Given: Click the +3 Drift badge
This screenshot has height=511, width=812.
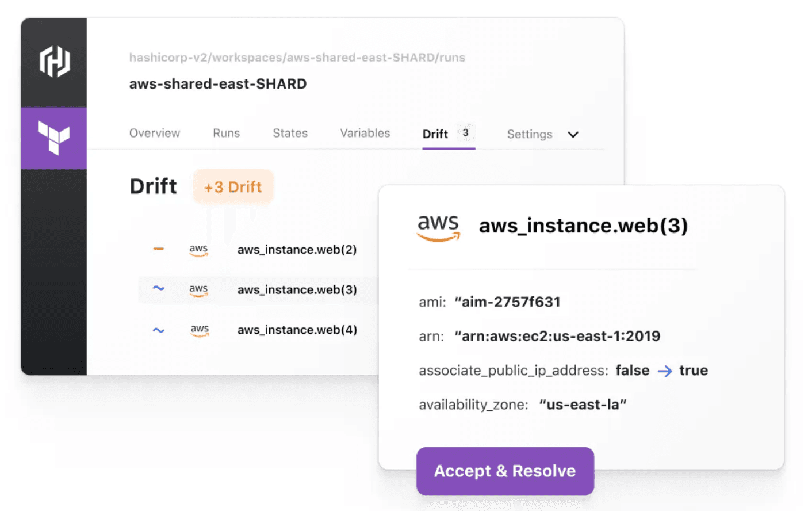Looking at the screenshot, I should tap(233, 187).
